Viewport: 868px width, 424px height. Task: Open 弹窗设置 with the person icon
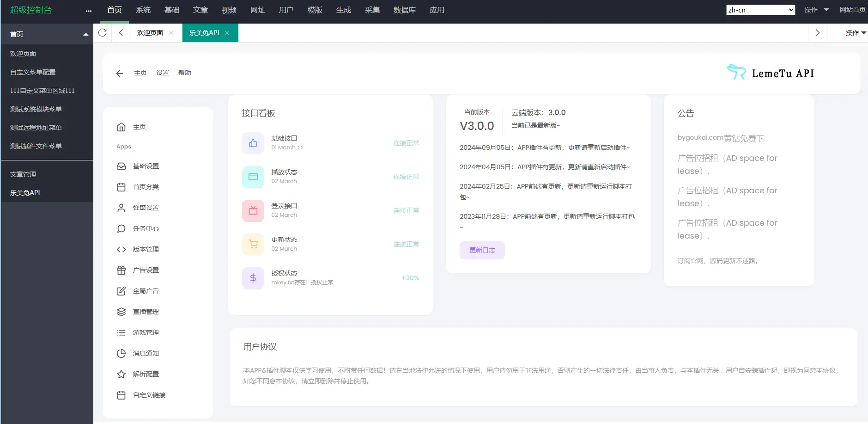[x=121, y=207]
